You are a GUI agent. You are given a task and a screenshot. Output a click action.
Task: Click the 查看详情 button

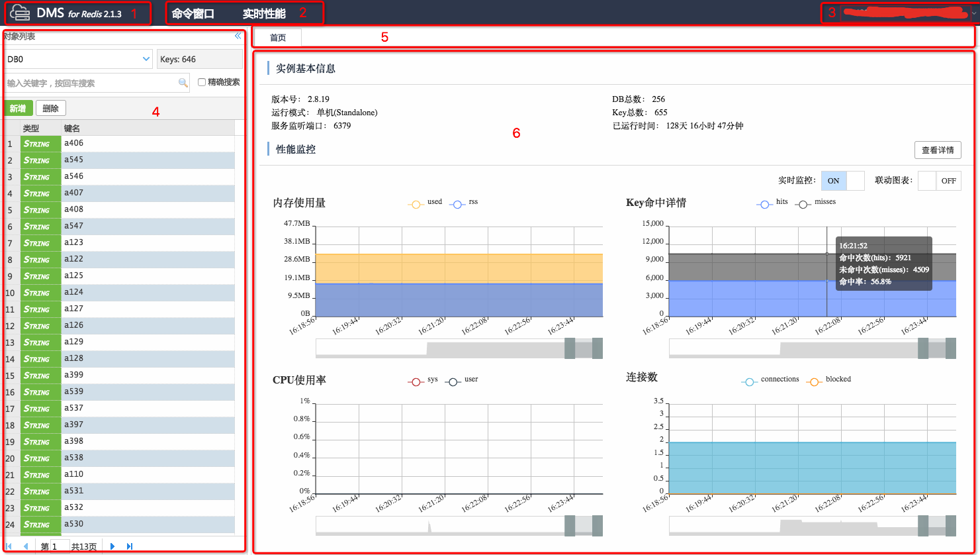[x=937, y=150]
